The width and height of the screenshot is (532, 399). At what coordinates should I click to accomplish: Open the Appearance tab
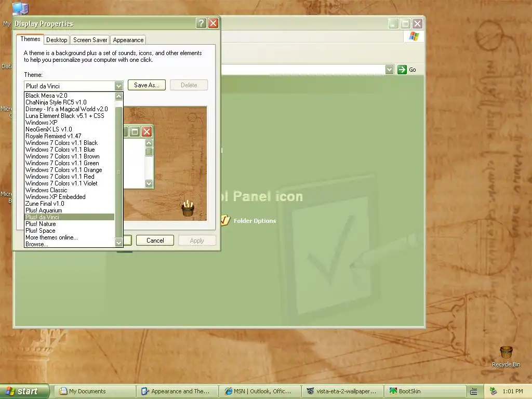(128, 40)
